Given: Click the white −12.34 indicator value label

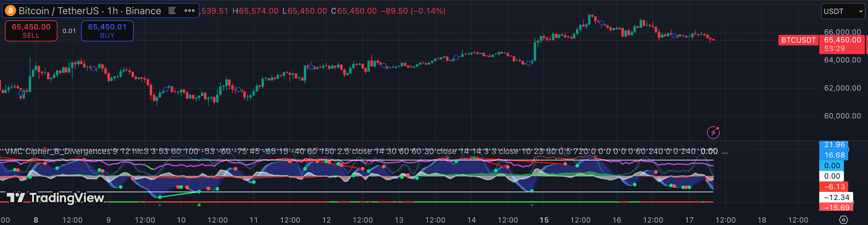Looking at the screenshot, I should tap(836, 197).
